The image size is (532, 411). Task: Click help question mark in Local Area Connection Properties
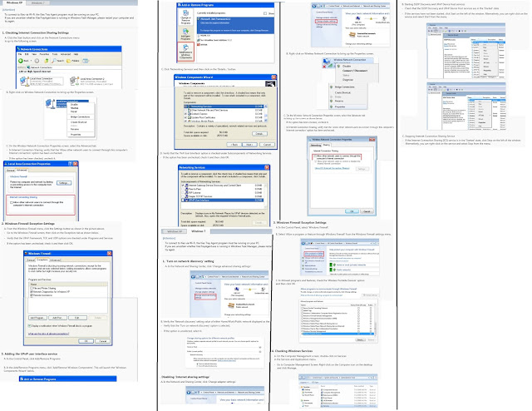(x=70, y=164)
